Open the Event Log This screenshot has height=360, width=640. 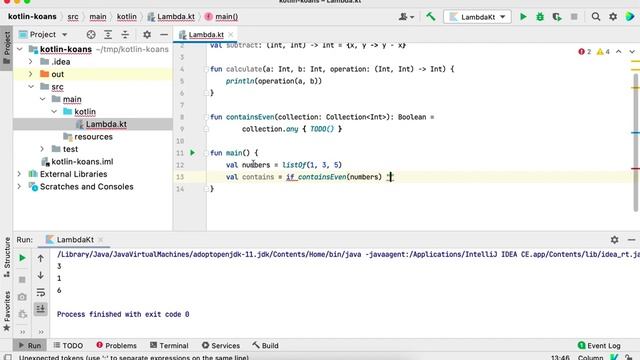(599, 345)
